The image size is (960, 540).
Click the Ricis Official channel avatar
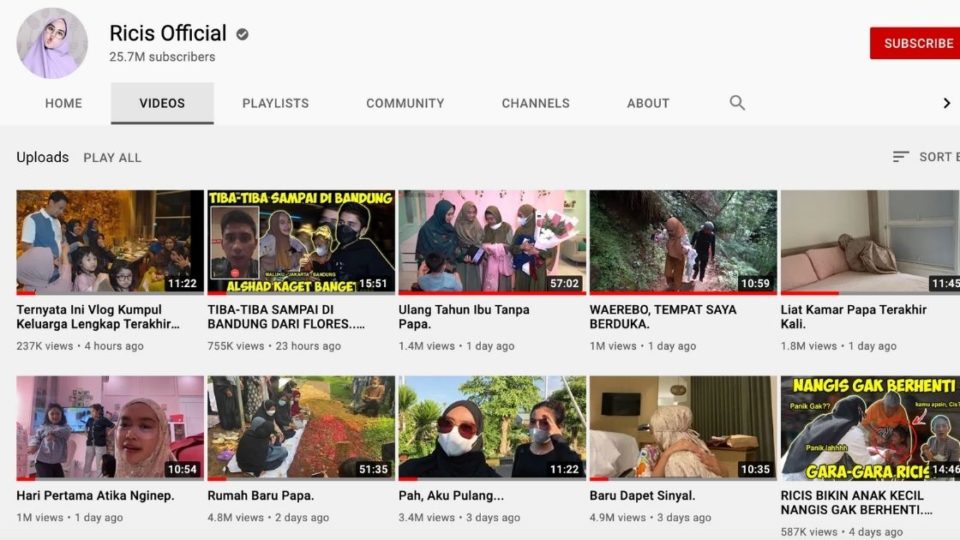tap(52, 43)
